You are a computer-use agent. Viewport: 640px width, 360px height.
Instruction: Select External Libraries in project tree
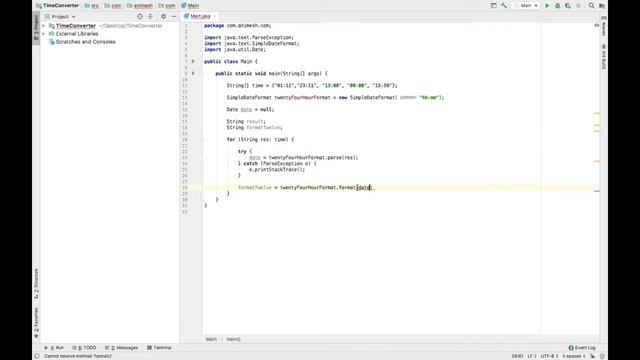77,34
